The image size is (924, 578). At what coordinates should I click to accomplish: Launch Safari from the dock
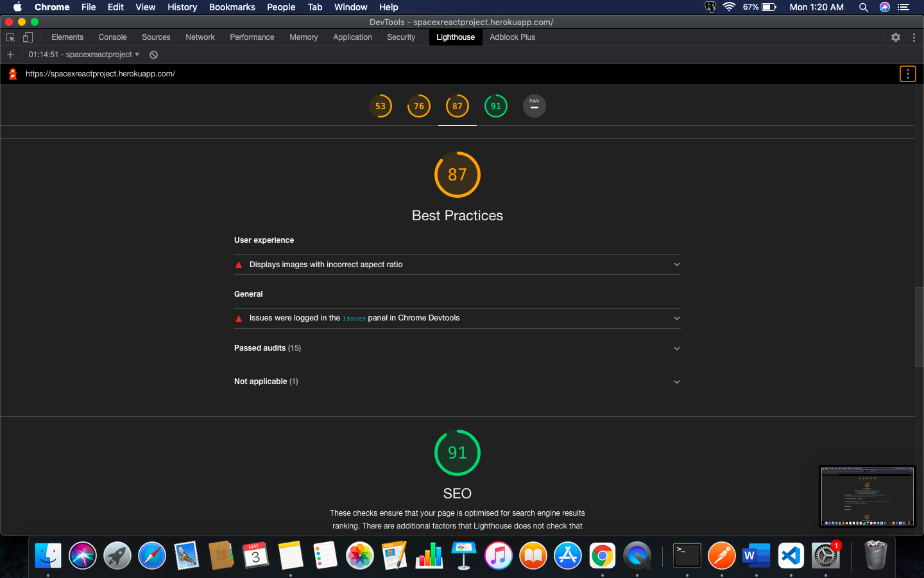pos(152,556)
